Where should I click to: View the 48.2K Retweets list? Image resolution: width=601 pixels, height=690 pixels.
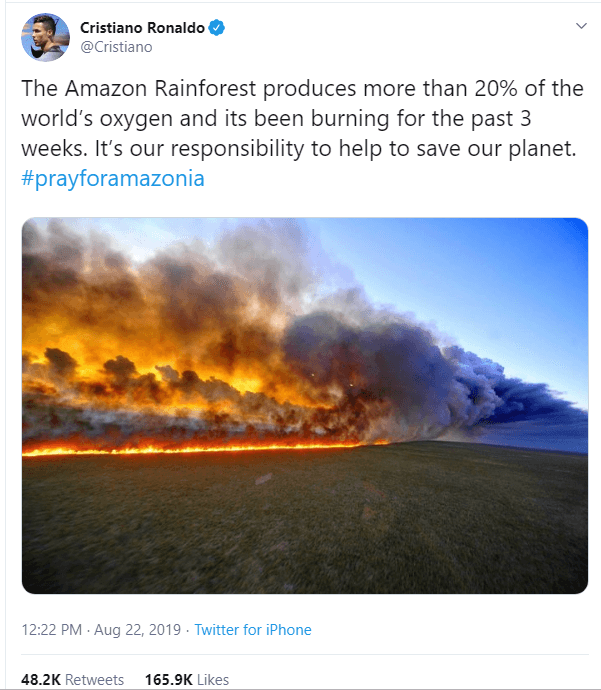72,679
